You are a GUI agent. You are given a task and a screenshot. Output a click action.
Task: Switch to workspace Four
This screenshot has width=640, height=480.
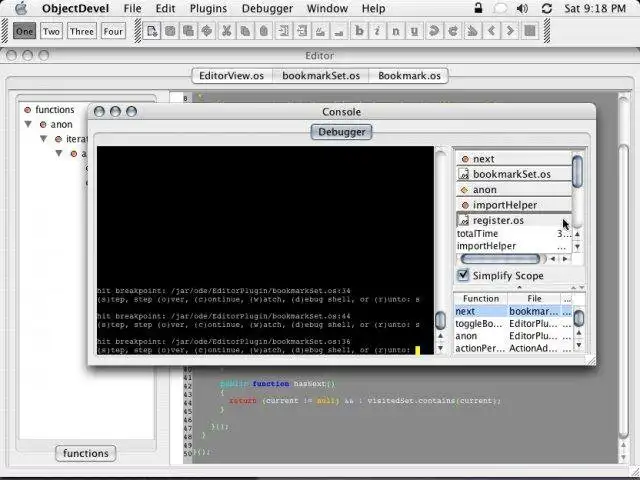(113, 31)
